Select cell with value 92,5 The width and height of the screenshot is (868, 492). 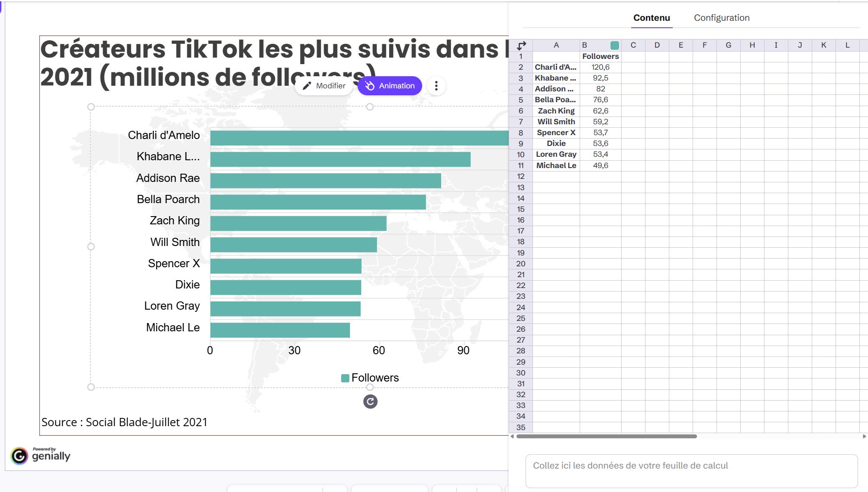600,78
